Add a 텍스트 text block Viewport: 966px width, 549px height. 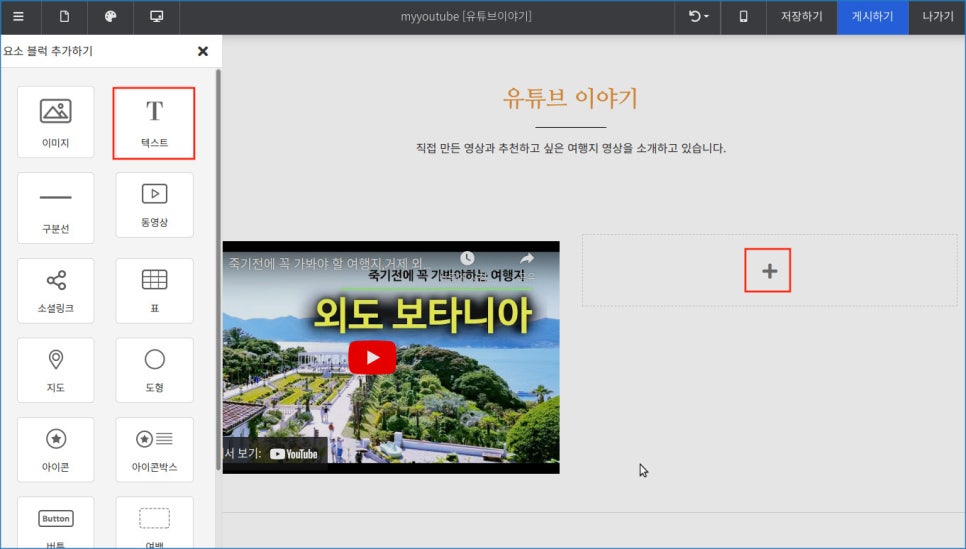(154, 123)
